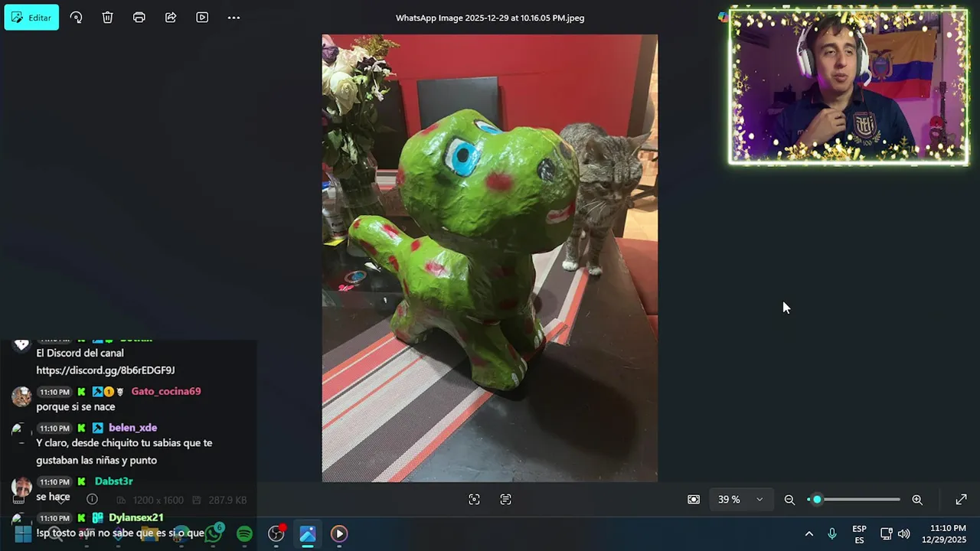Viewport: 980px width, 551px height.
Task: Click the message 'El Discord del canal'
Action: tap(80, 354)
